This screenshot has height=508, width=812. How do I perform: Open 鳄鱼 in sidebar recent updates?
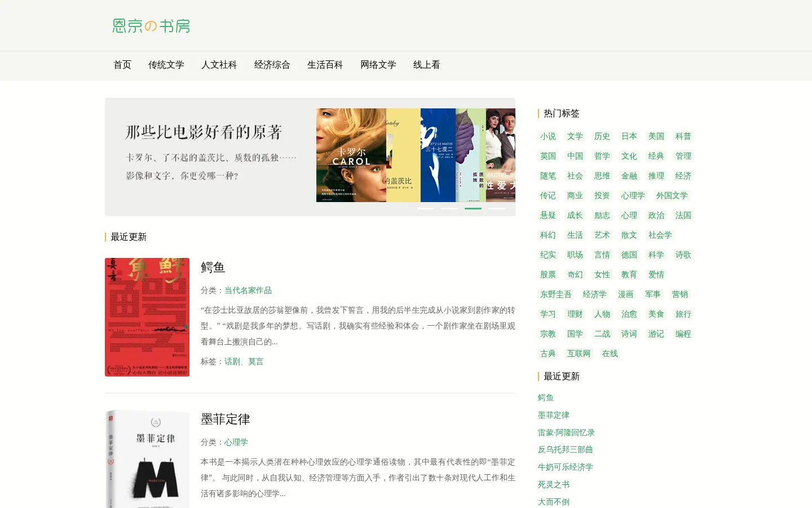(x=546, y=397)
